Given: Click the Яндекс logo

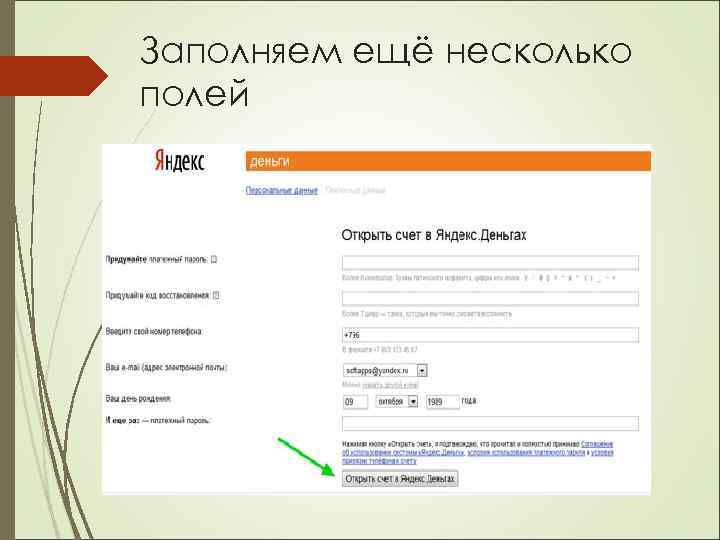Looking at the screenshot, I should pyautogui.click(x=180, y=161).
